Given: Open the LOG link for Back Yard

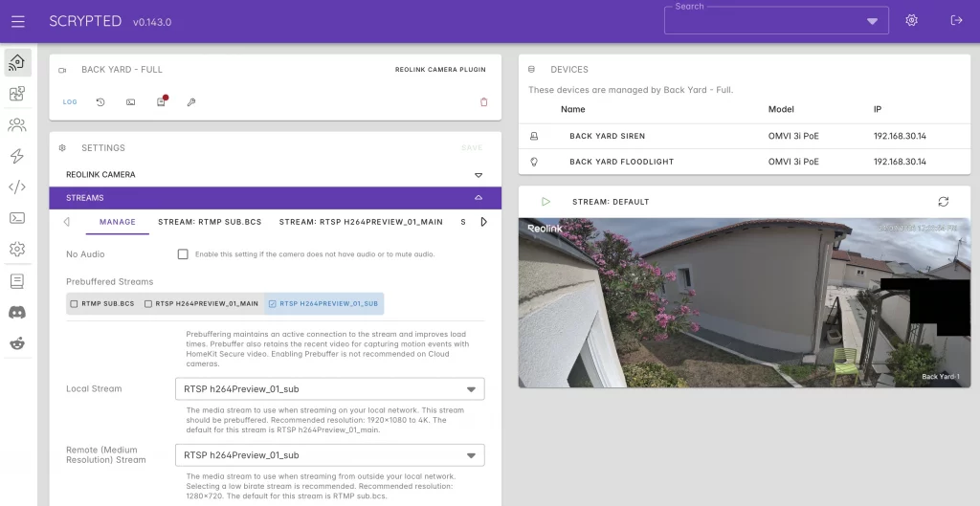Looking at the screenshot, I should tap(70, 101).
